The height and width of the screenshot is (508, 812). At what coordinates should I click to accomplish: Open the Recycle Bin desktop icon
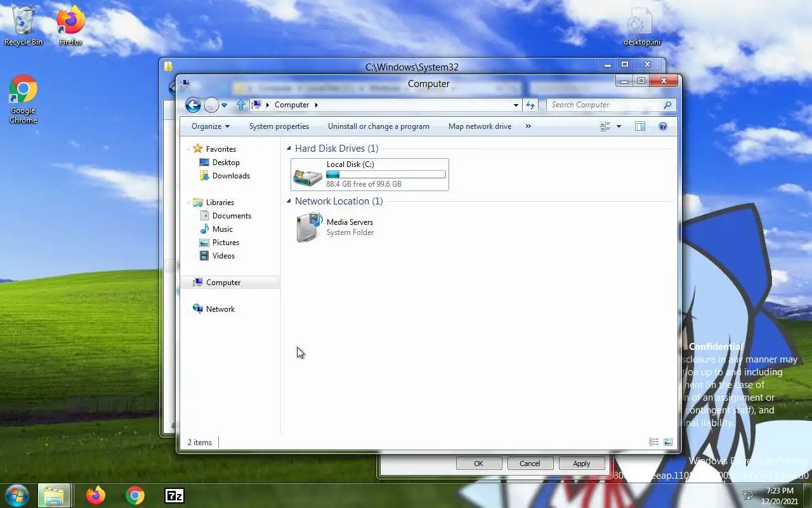23,26
